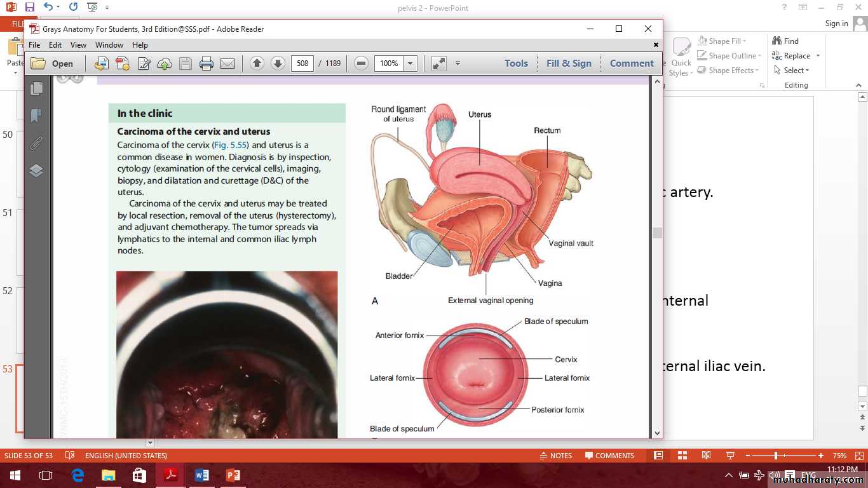Toggle the Comments pane in status bar

point(609,456)
